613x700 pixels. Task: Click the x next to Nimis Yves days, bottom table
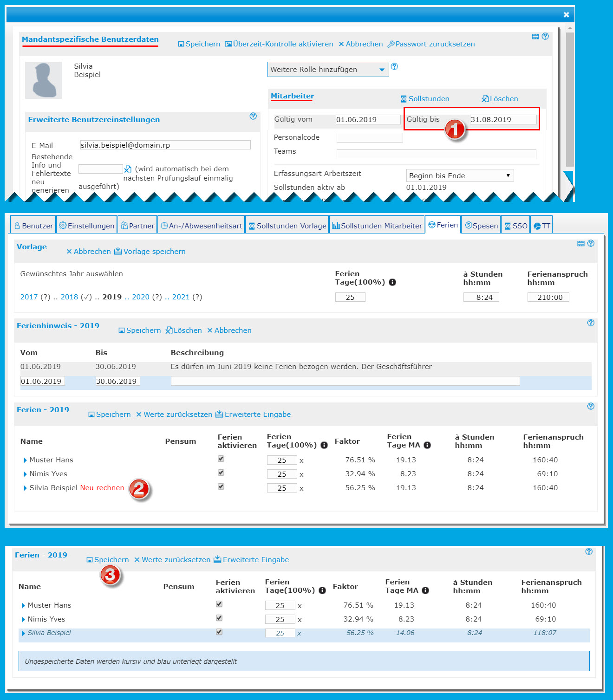click(x=300, y=620)
